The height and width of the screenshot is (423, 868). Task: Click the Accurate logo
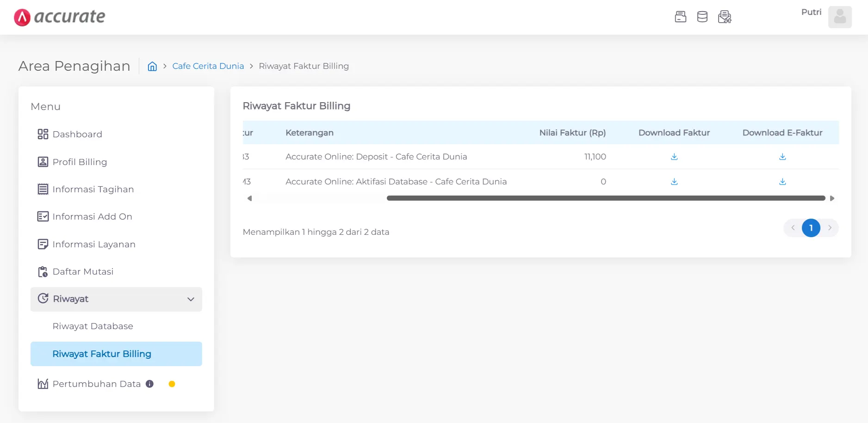click(60, 17)
